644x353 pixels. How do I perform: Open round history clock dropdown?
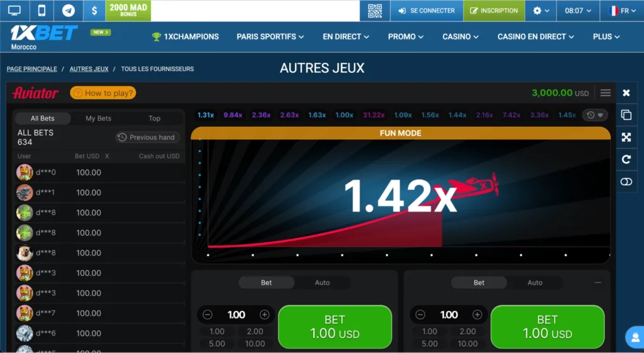[x=595, y=115]
